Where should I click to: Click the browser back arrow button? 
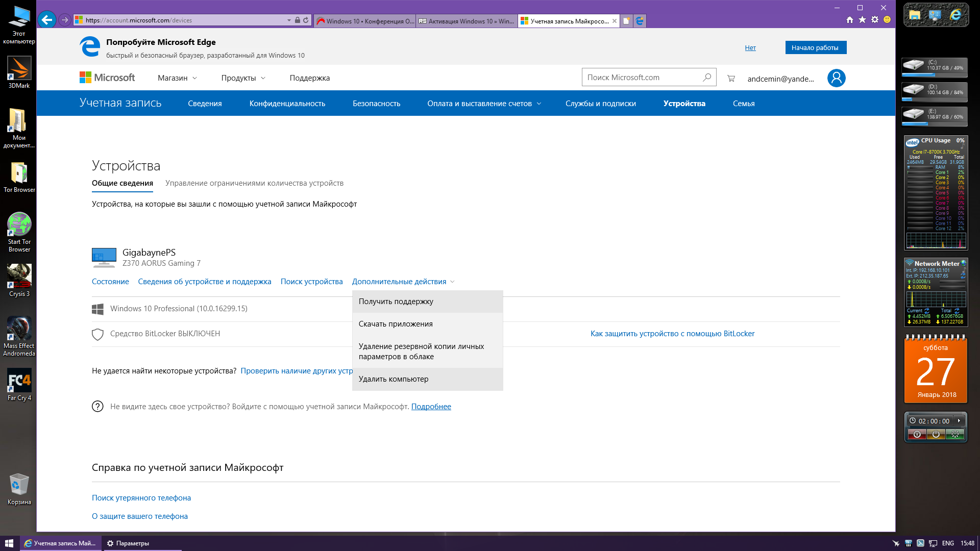(46, 20)
